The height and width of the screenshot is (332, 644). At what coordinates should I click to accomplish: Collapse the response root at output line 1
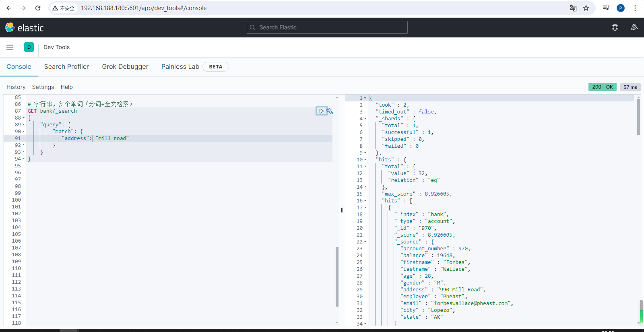tap(365, 98)
